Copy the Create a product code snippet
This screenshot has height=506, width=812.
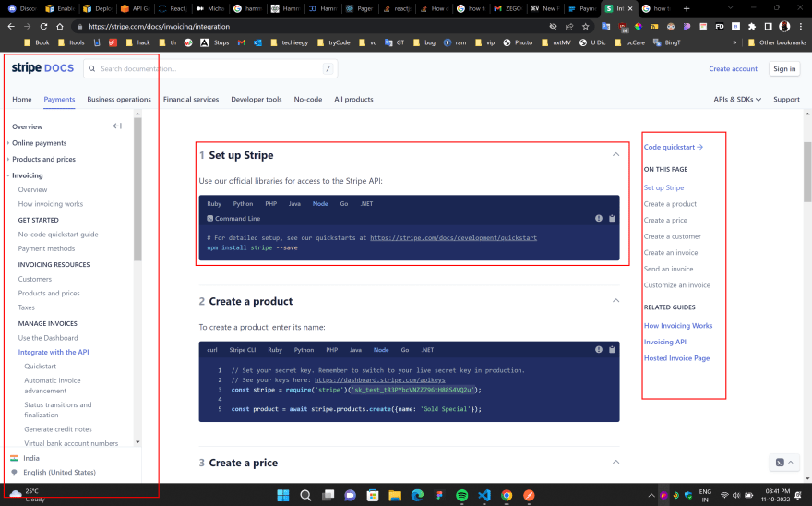(612, 349)
